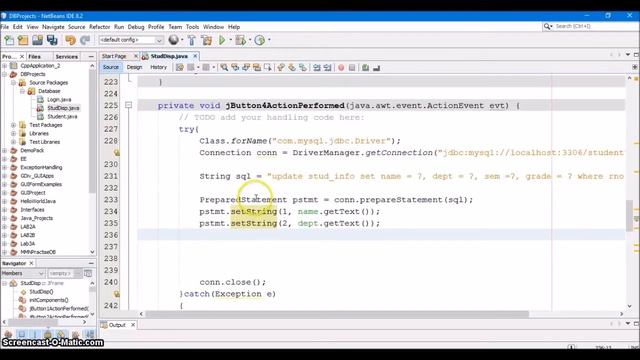
Task: Start macro recording red circle icon
Action: pos(341,67)
